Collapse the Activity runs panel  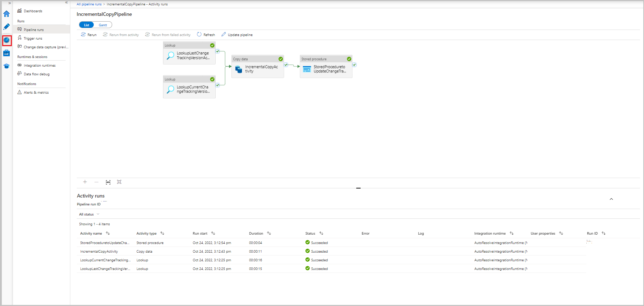(611, 199)
